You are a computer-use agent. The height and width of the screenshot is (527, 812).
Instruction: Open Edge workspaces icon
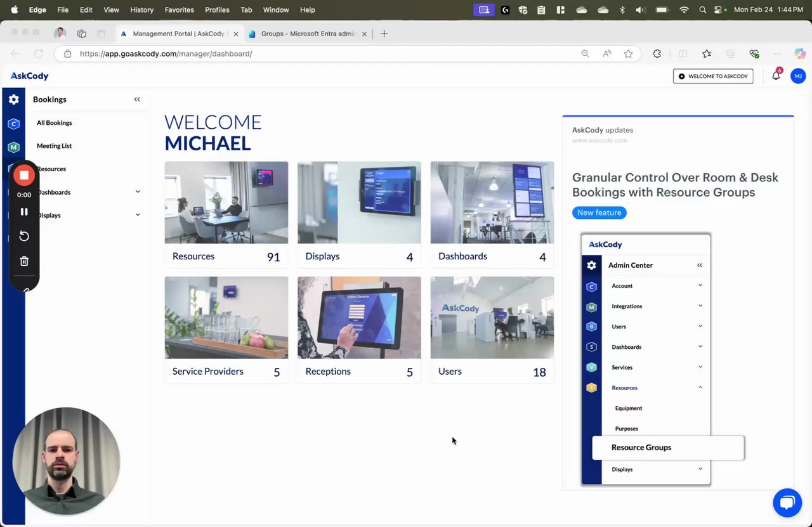(x=81, y=34)
